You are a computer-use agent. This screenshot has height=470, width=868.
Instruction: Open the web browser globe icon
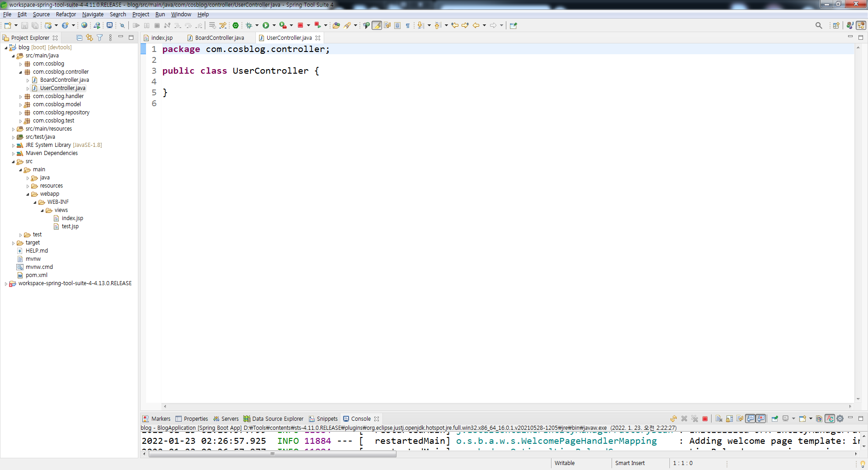[84, 25]
